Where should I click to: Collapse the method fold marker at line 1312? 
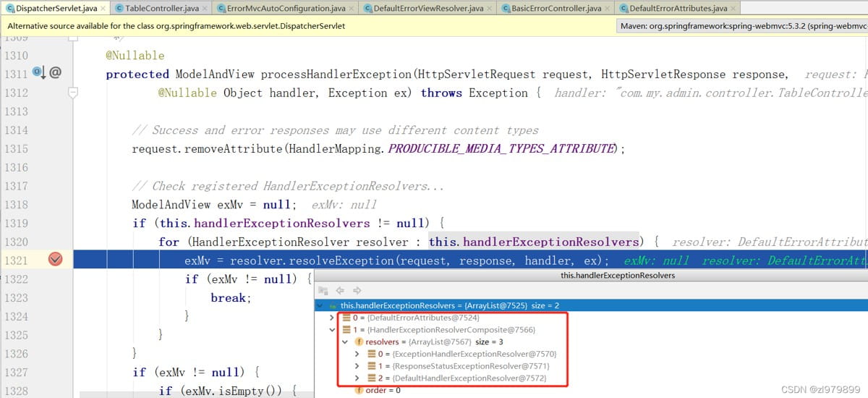[x=72, y=93]
